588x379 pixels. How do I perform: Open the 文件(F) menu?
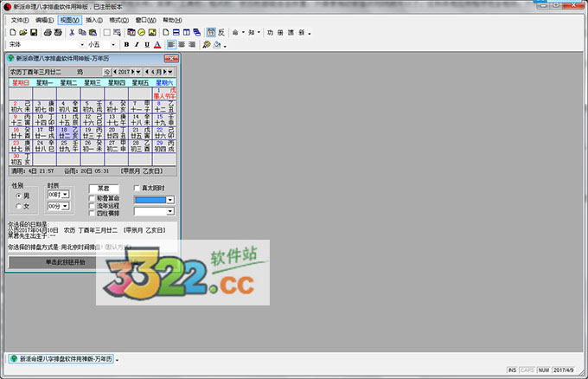pos(20,20)
